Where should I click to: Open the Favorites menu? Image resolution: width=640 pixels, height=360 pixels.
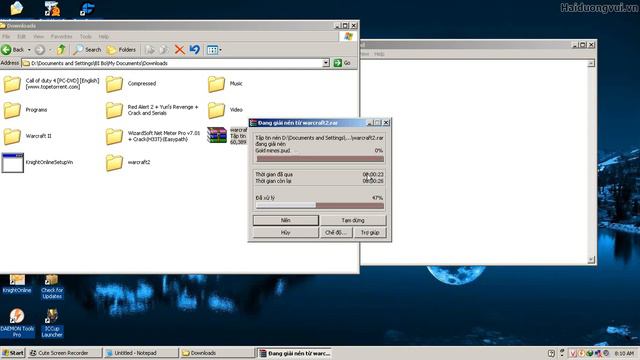61,36
